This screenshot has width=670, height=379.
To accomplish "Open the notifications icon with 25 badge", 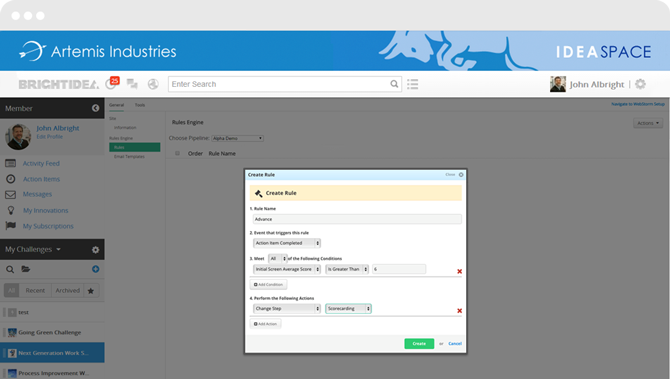I will point(112,83).
